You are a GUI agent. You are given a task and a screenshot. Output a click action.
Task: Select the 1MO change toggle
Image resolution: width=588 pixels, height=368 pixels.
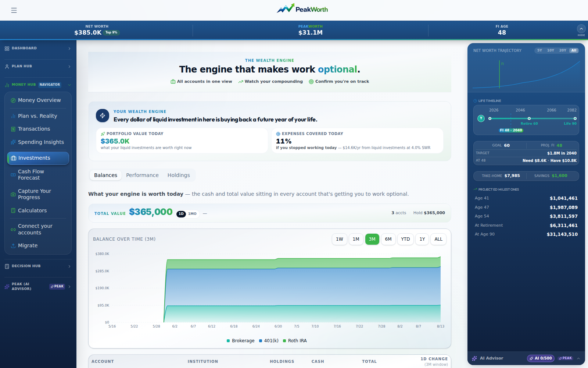point(192,214)
